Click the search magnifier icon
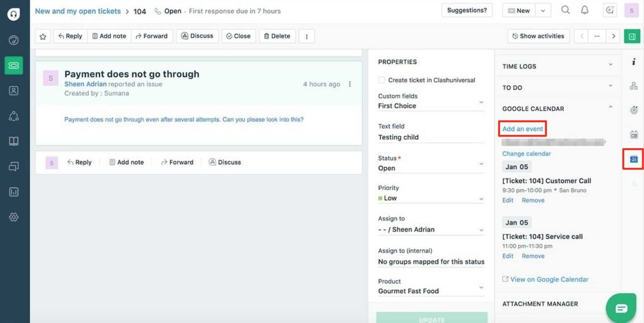 [x=565, y=10]
